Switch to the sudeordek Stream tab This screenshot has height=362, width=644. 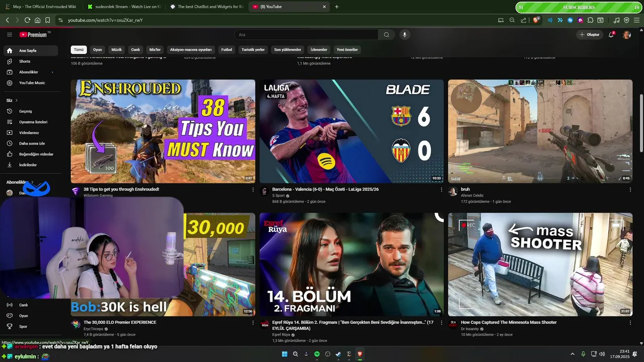point(123,7)
